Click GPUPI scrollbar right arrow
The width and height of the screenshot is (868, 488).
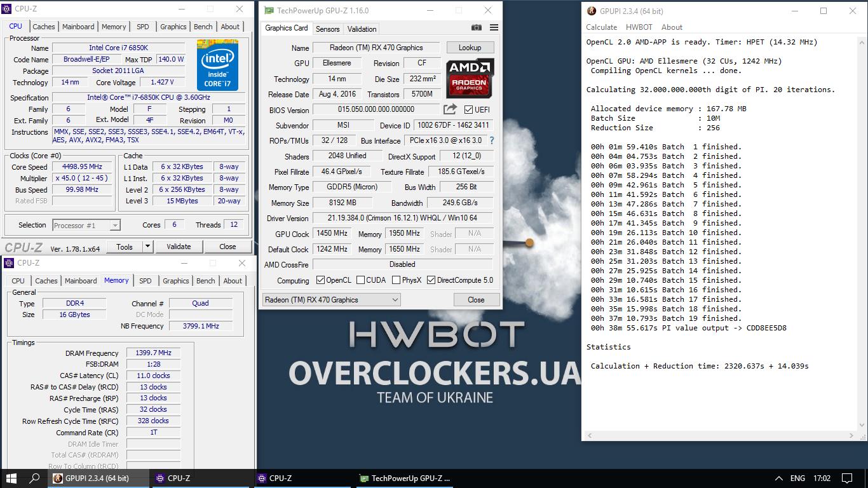coord(853,435)
